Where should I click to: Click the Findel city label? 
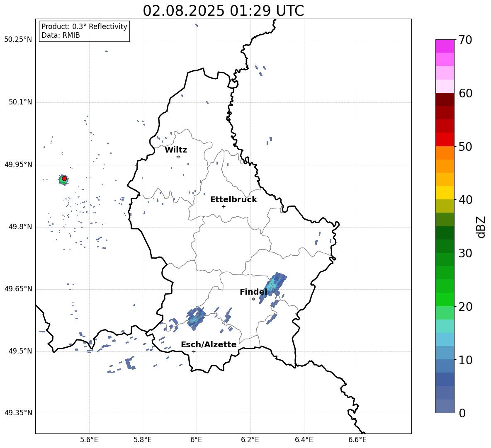point(253,292)
